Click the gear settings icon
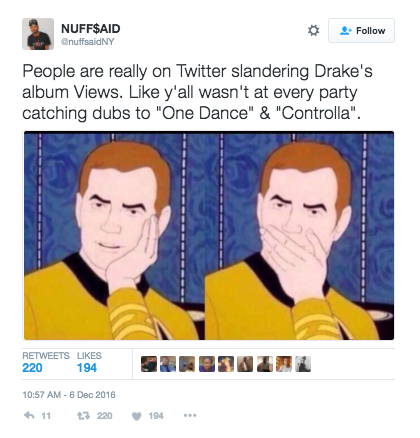 pos(313,30)
